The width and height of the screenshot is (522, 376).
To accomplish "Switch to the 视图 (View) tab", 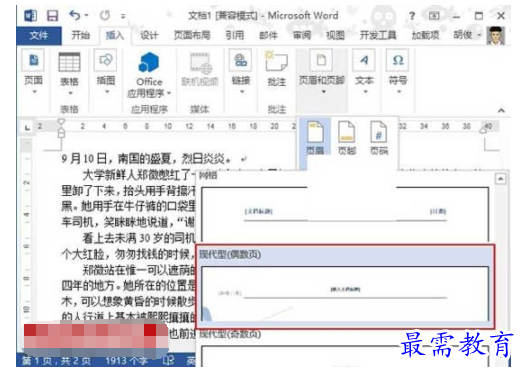I will (x=335, y=35).
